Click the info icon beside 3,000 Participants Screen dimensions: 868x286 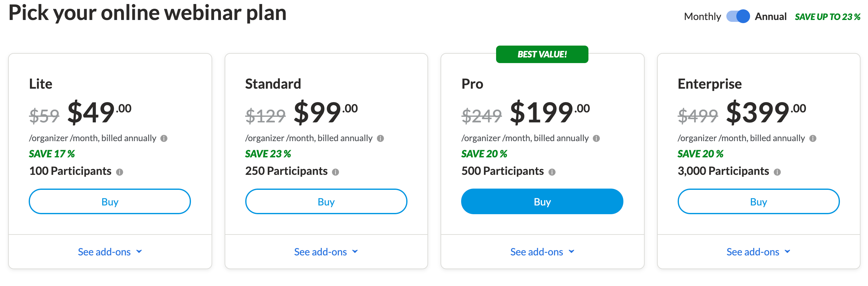[777, 172]
